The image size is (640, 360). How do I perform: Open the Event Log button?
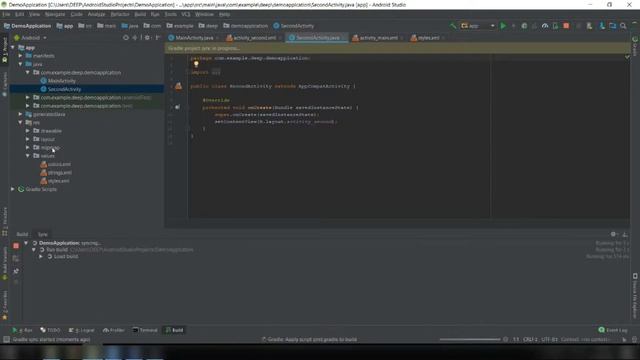click(x=613, y=330)
